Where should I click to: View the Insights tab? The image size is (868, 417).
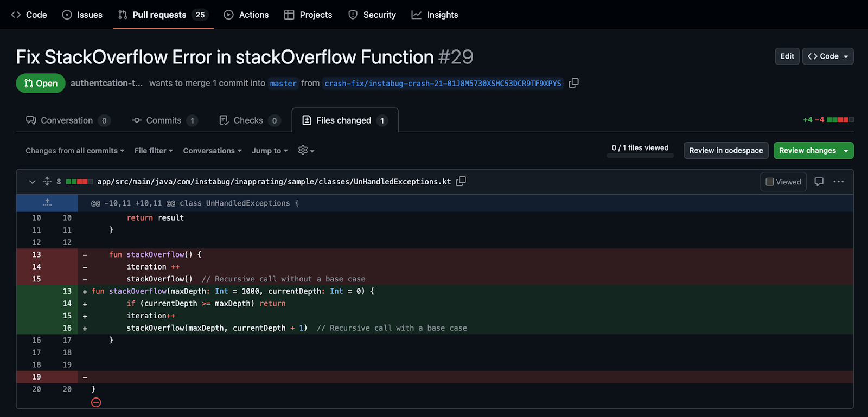point(435,15)
